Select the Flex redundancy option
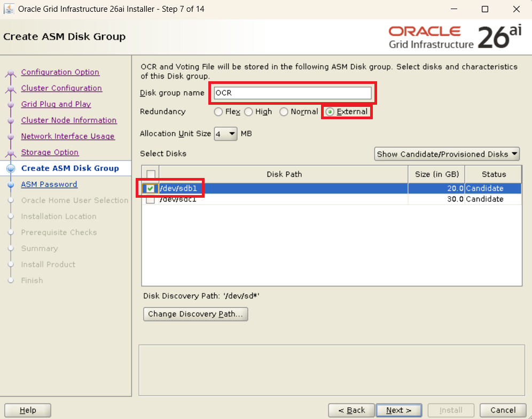Image resolution: width=532 pixels, height=419 pixels. pyautogui.click(x=218, y=112)
